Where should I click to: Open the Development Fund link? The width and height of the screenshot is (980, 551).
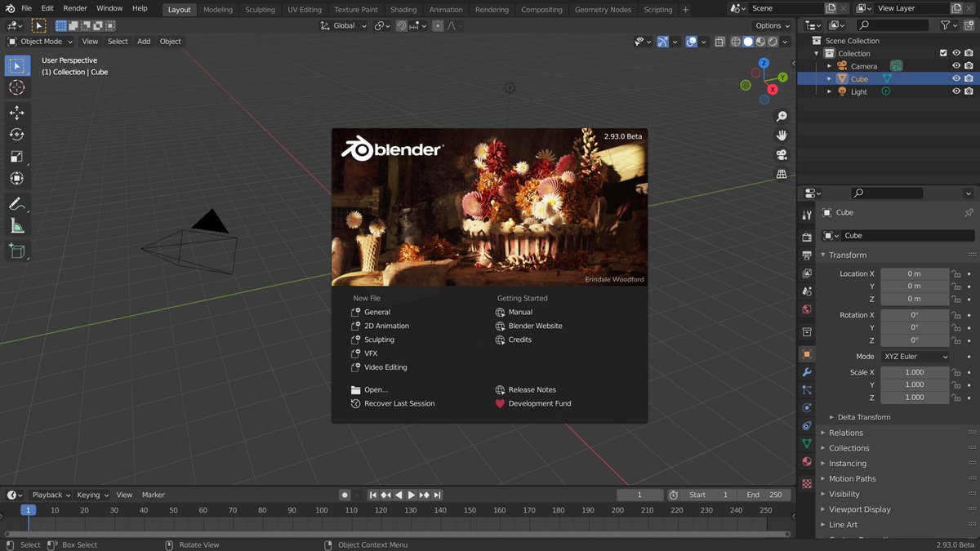coord(540,403)
